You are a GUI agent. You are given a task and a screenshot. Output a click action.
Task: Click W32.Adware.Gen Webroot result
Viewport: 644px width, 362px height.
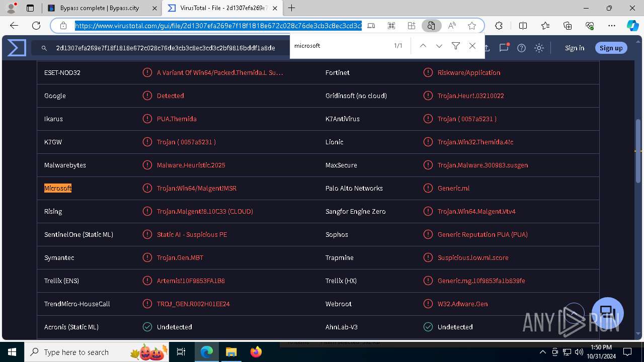[x=462, y=304]
